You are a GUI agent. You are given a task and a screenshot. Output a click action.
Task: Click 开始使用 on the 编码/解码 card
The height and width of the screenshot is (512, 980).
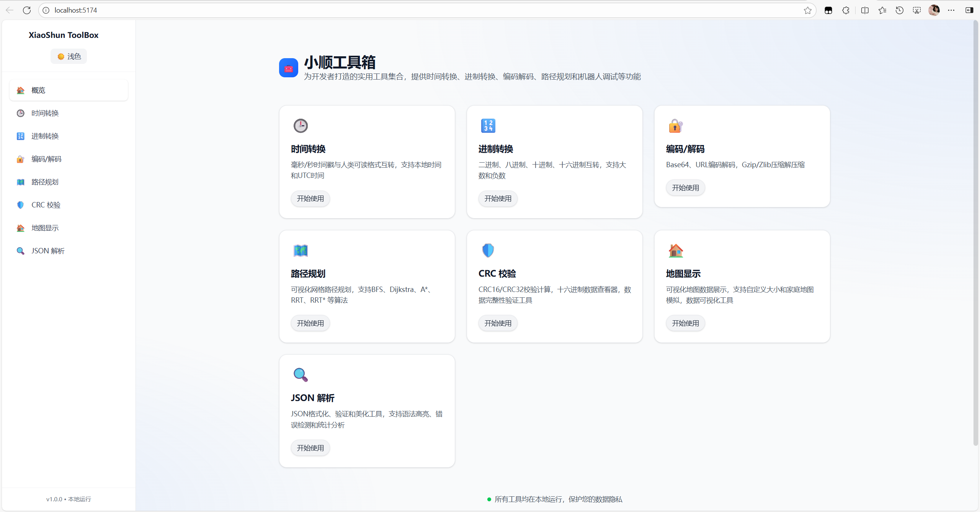tap(686, 188)
